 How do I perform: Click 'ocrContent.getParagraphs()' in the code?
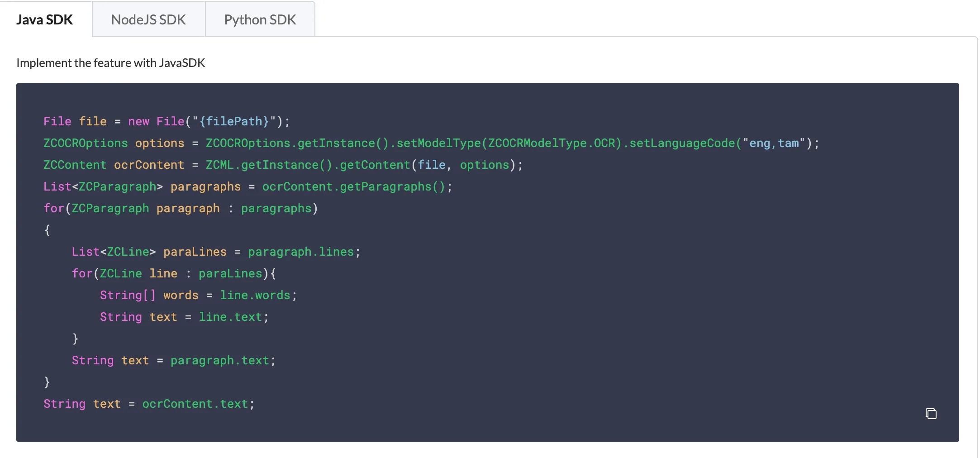point(354,186)
